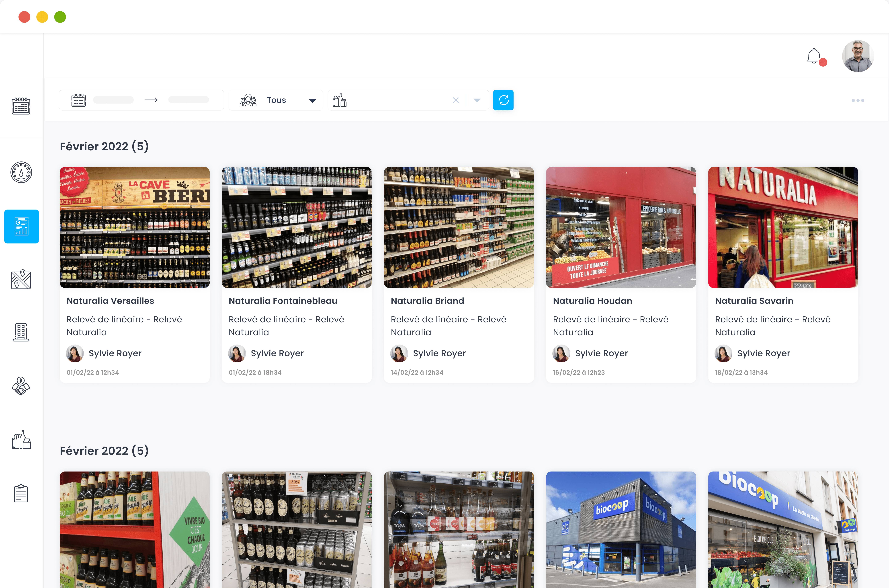Open Naturalia Briand photo thumbnail

[x=459, y=227]
